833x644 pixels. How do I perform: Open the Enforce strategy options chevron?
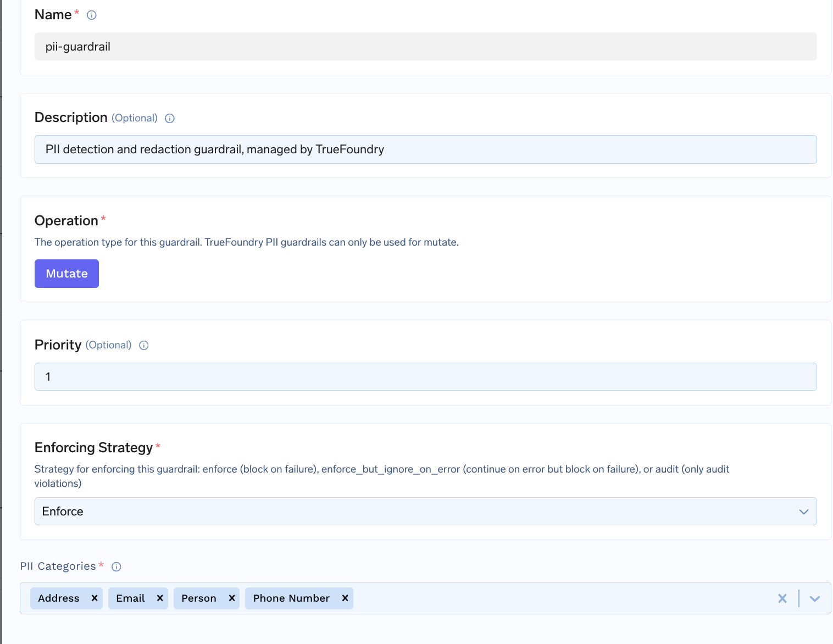[x=804, y=512]
